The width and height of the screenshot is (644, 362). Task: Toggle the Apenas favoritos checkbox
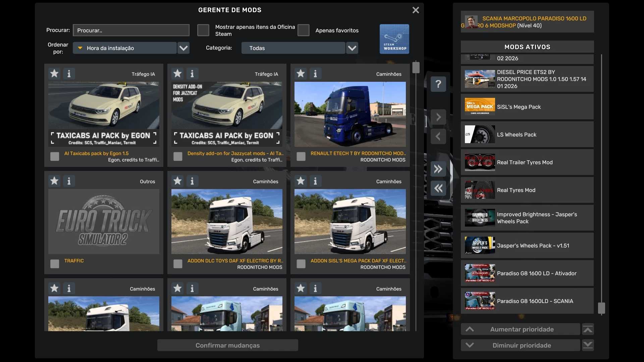click(303, 30)
